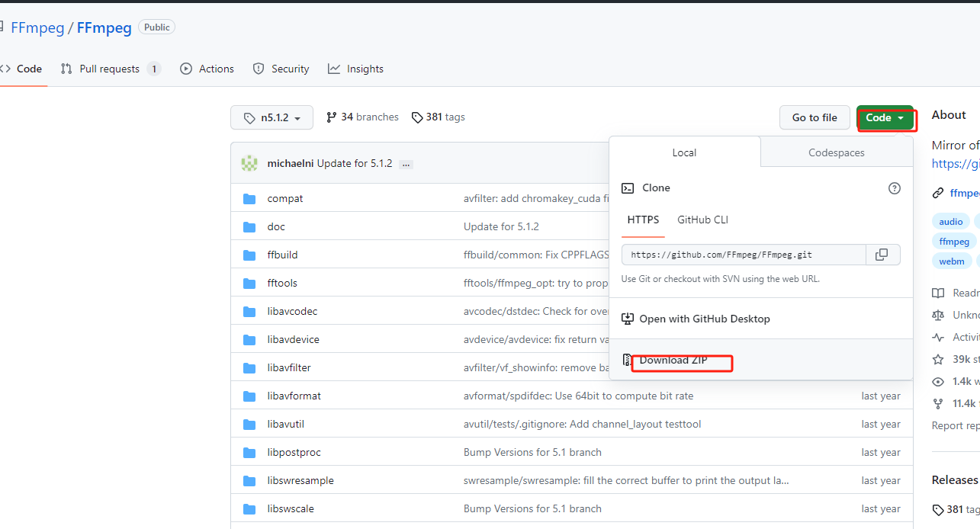Open the 'Update for 5.1.2' commit link
This screenshot has width=980, height=529.
click(x=355, y=163)
